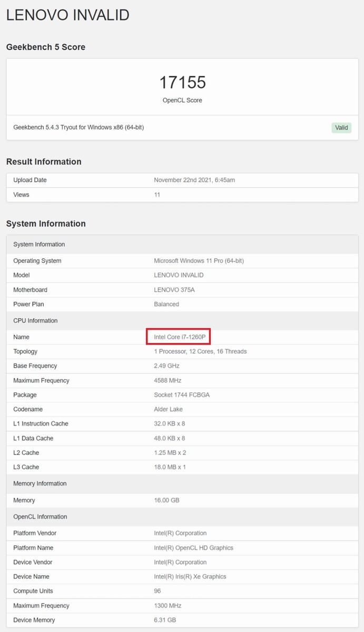Click the Compute Units value 96
Image resolution: width=364 pixels, height=632 pixels.
click(x=158, y=591)
